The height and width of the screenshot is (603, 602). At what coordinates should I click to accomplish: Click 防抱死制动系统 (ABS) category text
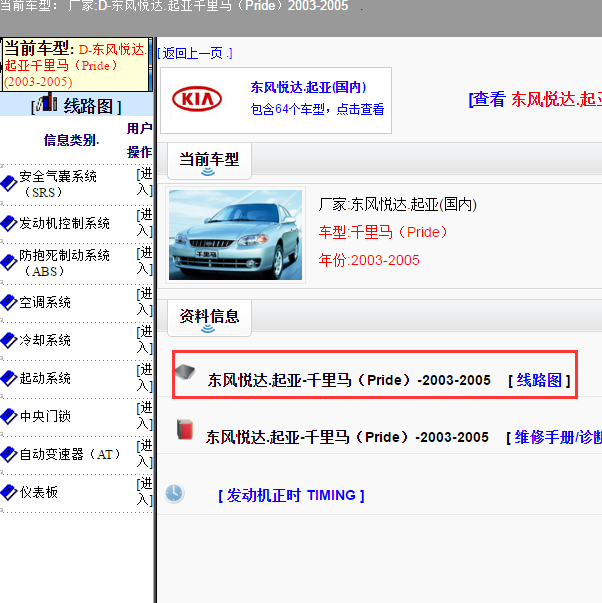(65, 263)
